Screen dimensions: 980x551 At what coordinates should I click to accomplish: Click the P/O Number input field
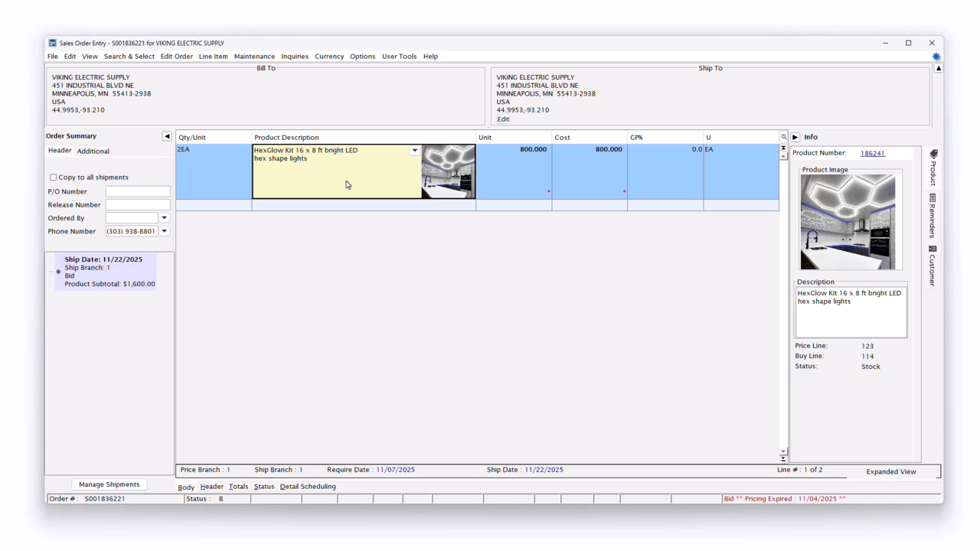tap(138, 191)
